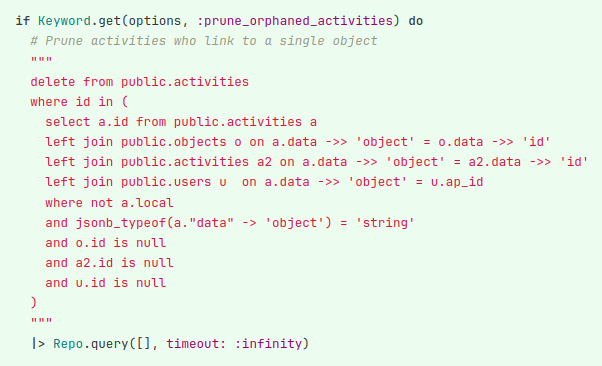Click 'and u.id is null' line

pyautogui.click(x=106, y=283)
